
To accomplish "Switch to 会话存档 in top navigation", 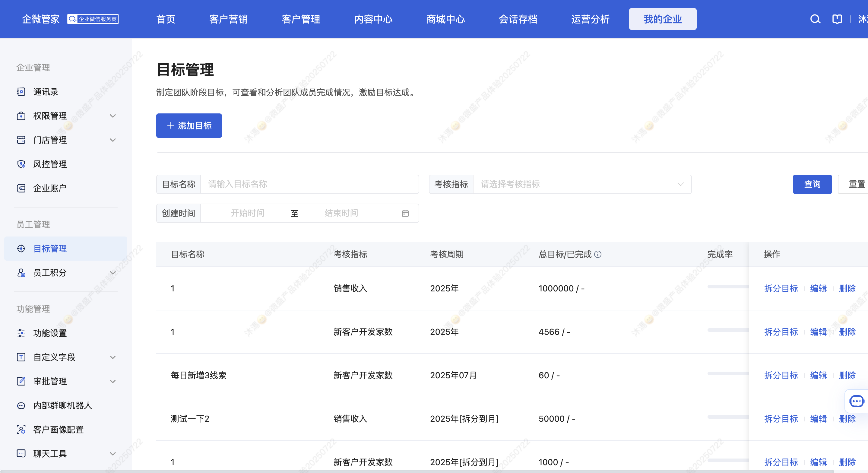I will tap(518, 19).
